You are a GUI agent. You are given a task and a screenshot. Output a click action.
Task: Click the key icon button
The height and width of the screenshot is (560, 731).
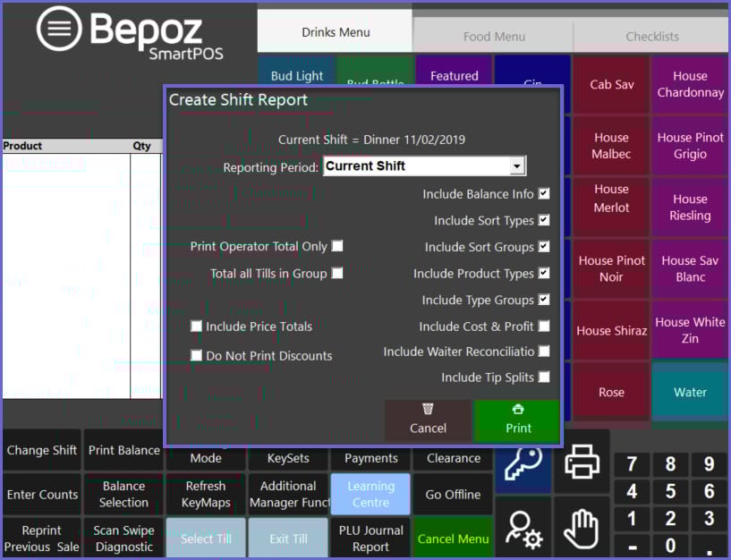coord(523,463)
